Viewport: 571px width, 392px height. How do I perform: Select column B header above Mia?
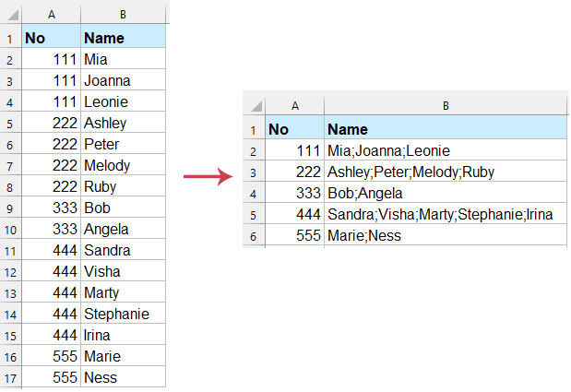click(x=123, y=13)
